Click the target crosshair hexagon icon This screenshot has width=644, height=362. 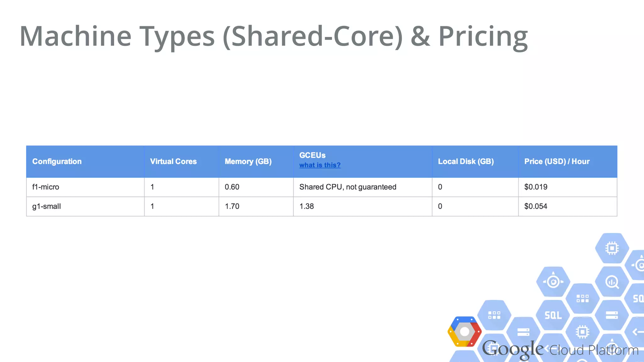click(553, 282)
